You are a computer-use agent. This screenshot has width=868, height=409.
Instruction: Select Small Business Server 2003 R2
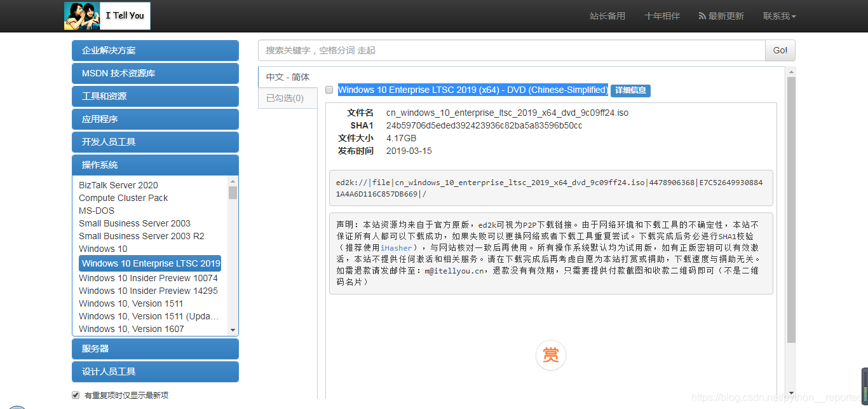point(142,236)
